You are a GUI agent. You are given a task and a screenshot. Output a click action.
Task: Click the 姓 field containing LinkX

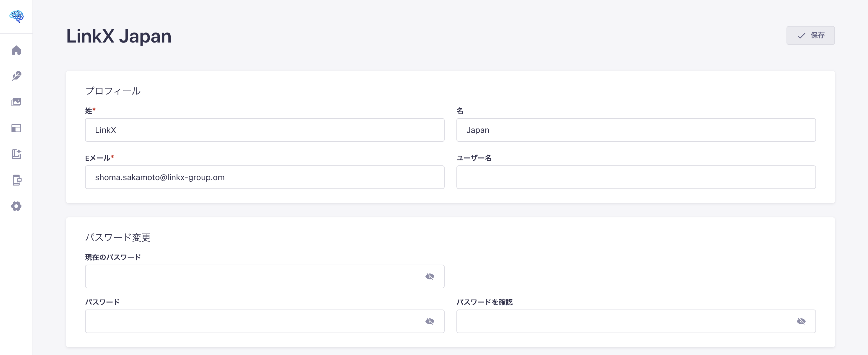tap(264, 130)
